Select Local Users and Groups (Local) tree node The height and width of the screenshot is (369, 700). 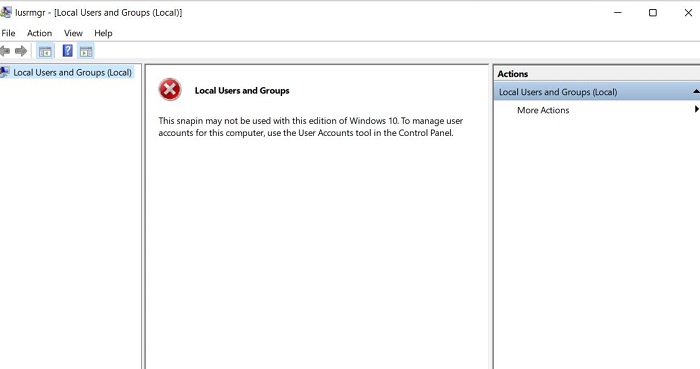click(x=72, y=72)
